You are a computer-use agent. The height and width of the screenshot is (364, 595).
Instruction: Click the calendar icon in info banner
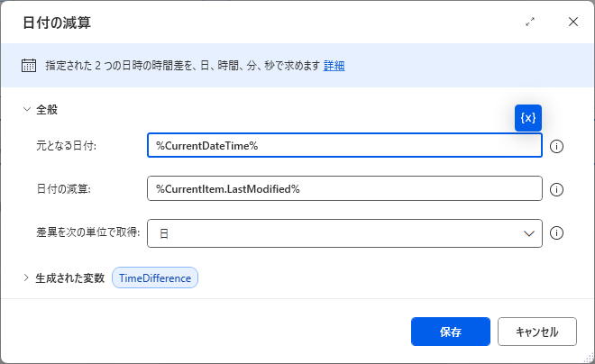[x=29, y=66]
